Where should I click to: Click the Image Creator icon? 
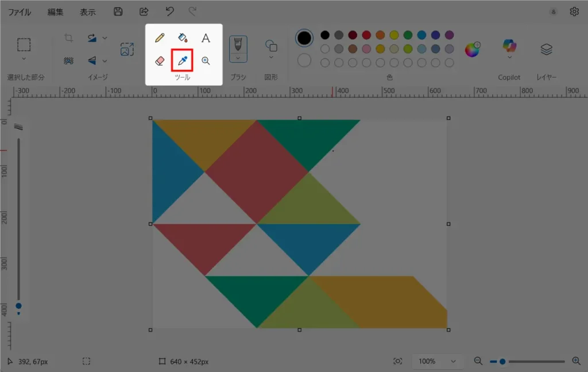[127, 49]
